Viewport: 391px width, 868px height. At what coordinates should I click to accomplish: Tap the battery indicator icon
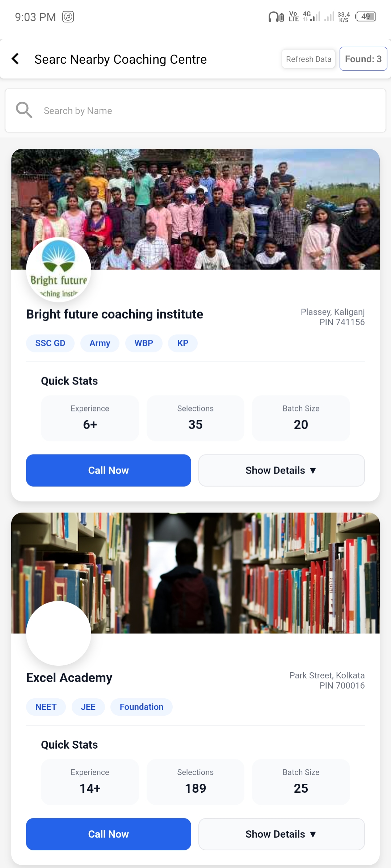tap(366, 17)
